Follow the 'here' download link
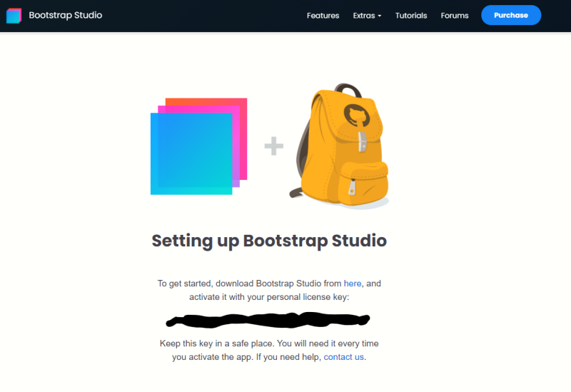 pyautogui.click(x=353, y=283)
